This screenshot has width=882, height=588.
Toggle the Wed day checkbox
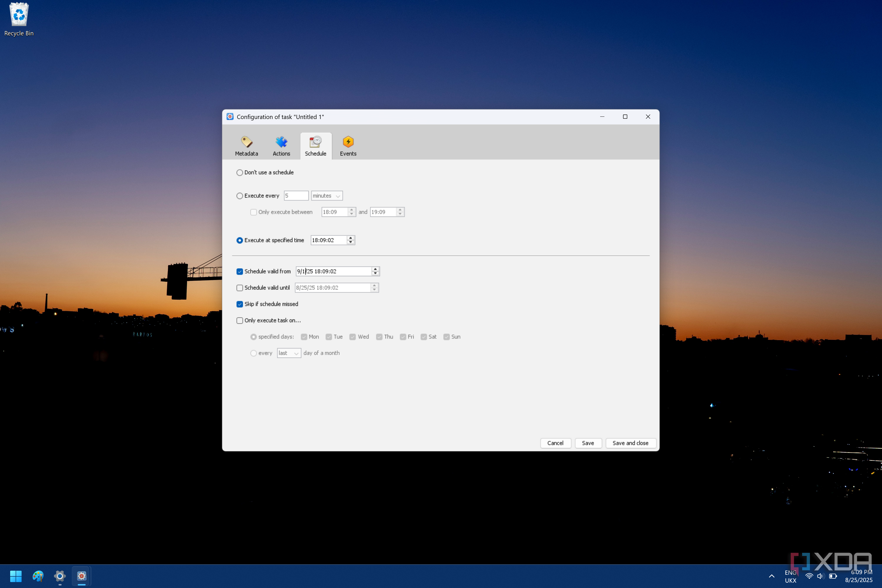click(353, 337)
